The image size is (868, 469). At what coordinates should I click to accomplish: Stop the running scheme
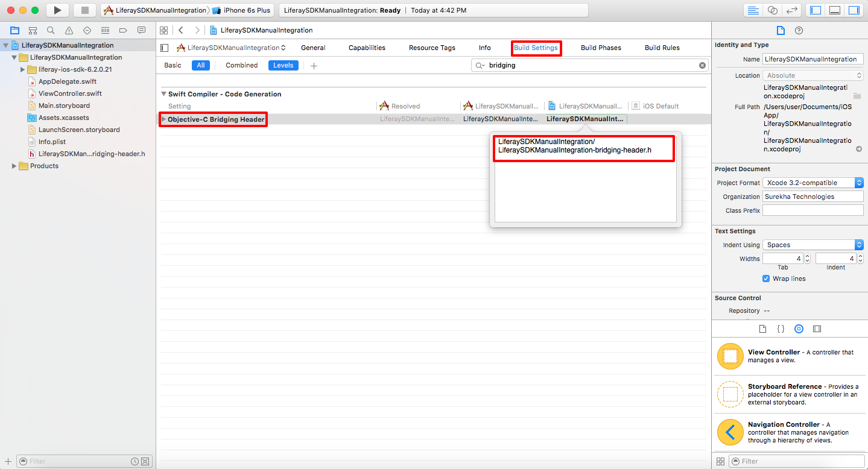pos(84,10)
